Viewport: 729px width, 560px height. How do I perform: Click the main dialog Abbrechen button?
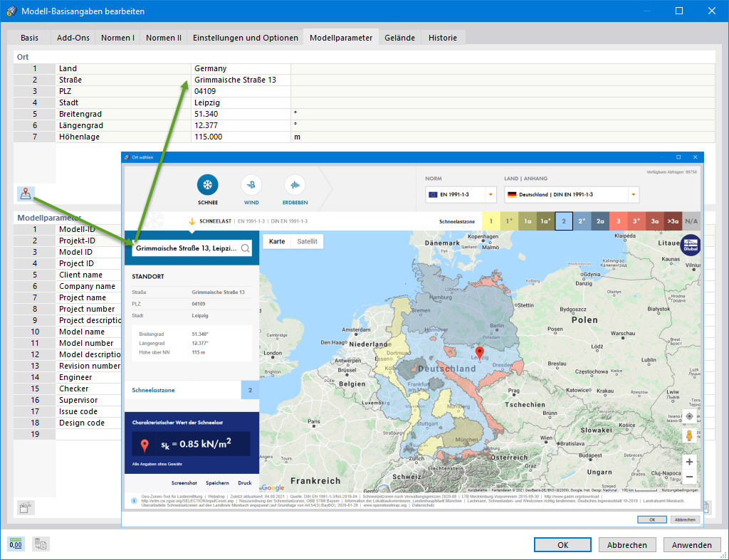(626, 544)
